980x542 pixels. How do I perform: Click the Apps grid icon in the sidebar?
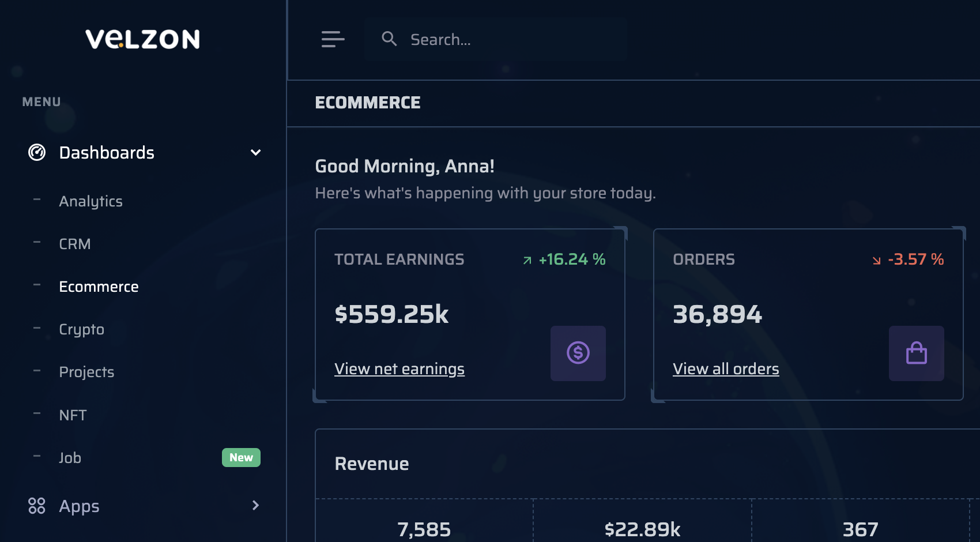tap(37, 506)
